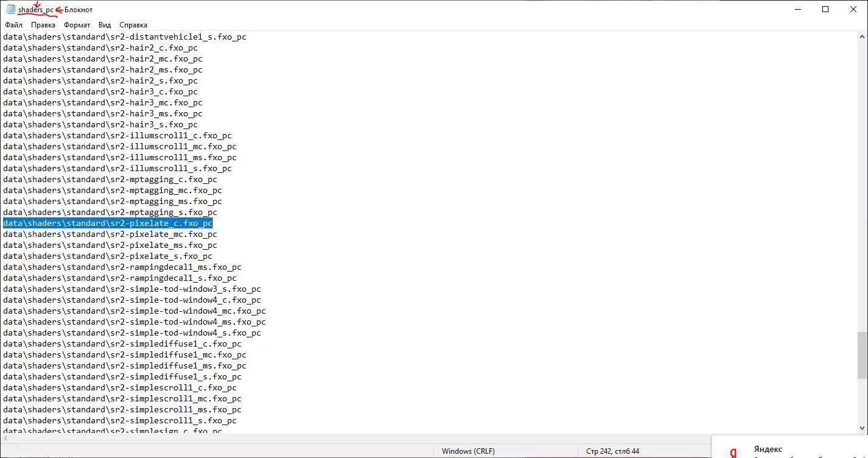Open the Файл menu
This screenshot has height=458, width=868.
(x=13, y=25)
